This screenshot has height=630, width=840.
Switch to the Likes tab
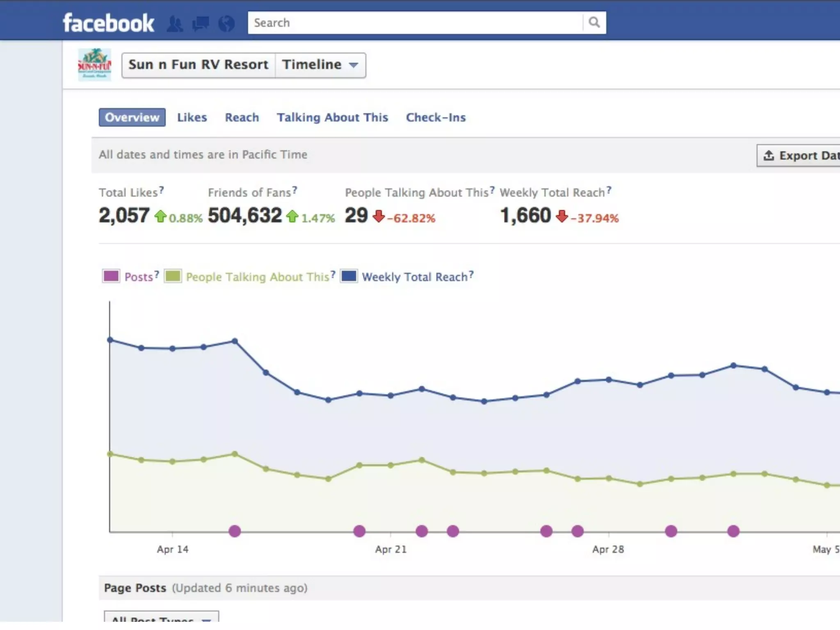point(192,117)
